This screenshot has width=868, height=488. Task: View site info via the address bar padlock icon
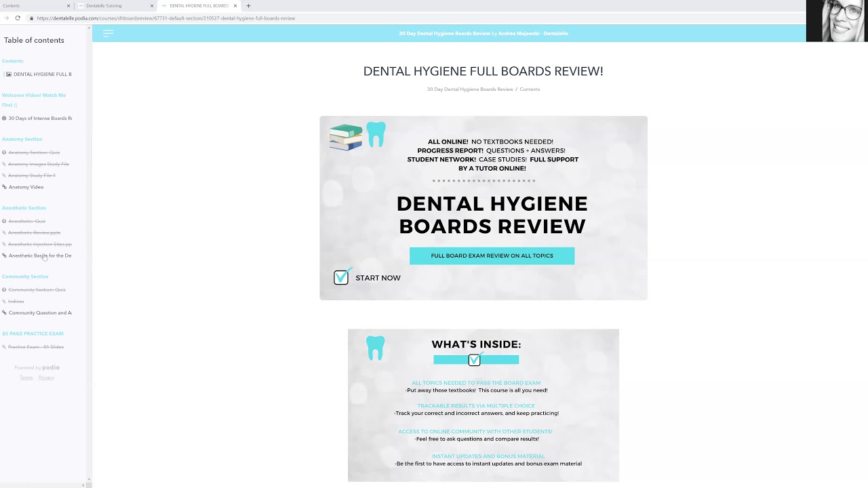pos(32,18)
